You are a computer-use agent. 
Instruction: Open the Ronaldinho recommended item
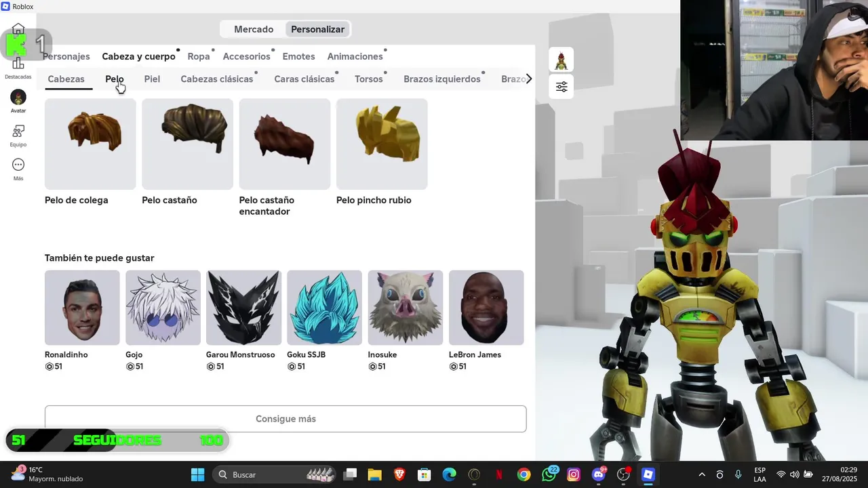[x=82, y=308]
